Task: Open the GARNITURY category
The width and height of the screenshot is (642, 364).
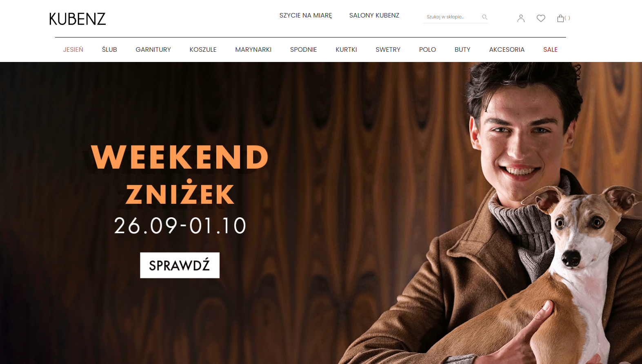Action: pyautogui.click(x=153, y=50)
